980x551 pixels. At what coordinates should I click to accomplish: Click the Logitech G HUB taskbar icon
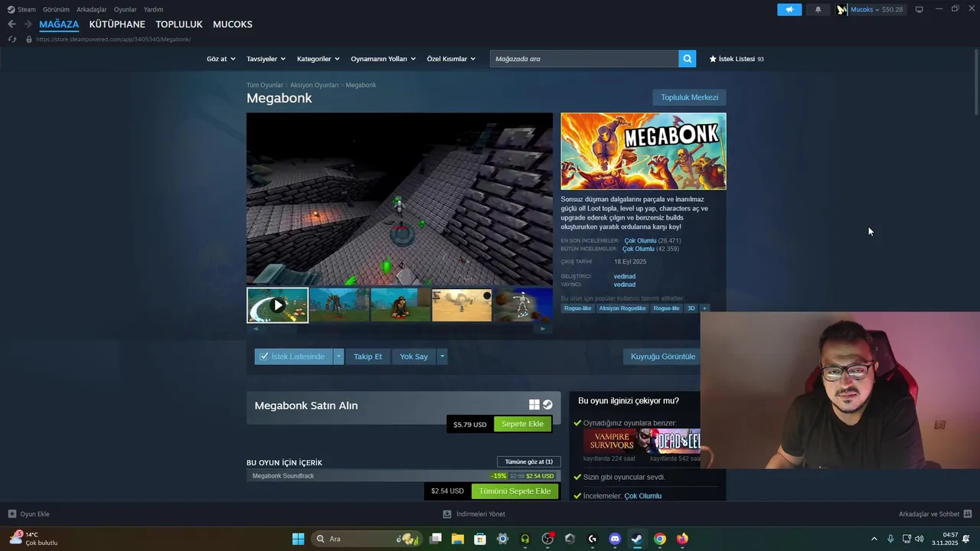592,539
